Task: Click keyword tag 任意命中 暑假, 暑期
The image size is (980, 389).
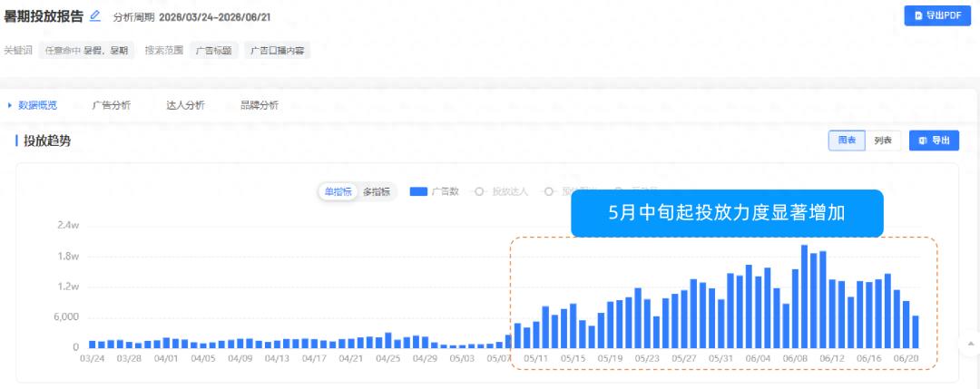Action: [x=86, y=51]
